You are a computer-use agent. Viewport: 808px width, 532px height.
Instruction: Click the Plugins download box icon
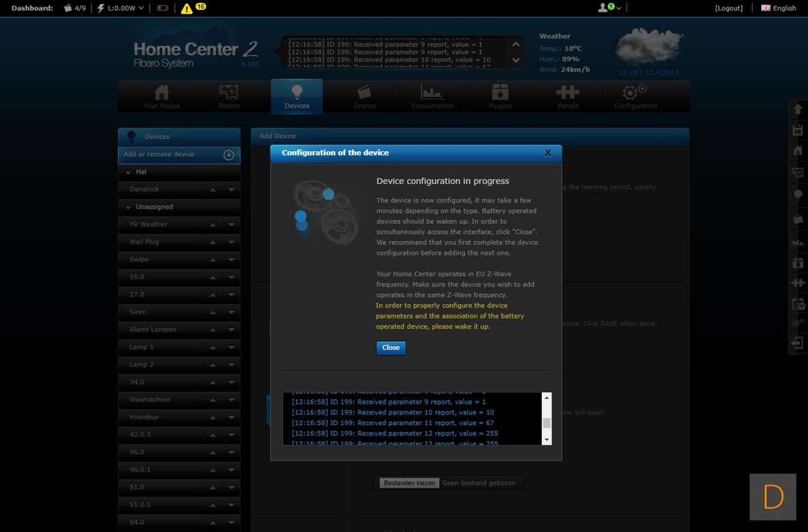point(500,96)
